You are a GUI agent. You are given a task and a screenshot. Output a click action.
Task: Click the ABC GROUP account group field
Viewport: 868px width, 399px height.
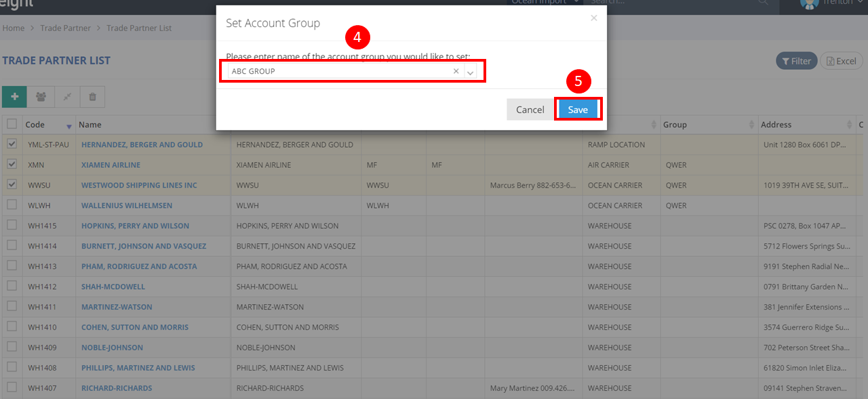tap(339, 71)
